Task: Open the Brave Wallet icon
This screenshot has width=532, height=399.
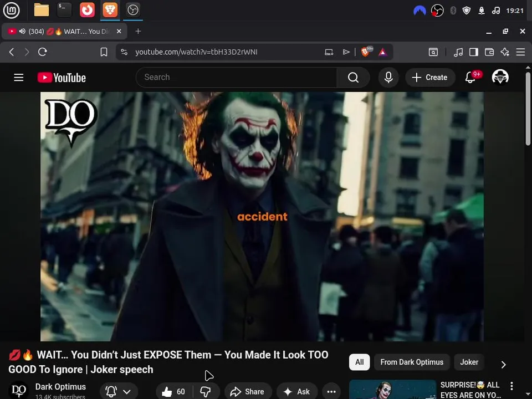Action: click(489, 52)
